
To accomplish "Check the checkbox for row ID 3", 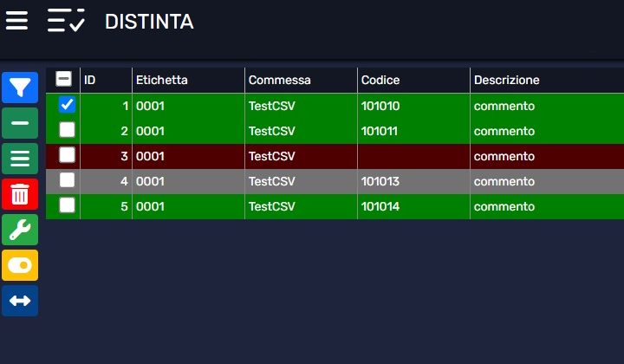I will click(67, 155).
